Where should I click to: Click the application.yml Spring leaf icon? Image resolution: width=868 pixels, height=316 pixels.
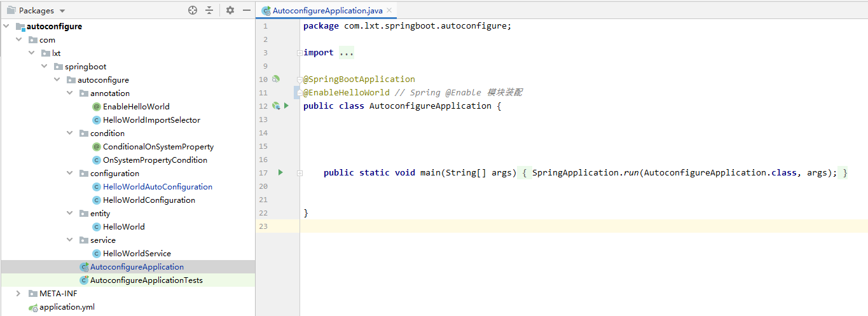point(33,307)
